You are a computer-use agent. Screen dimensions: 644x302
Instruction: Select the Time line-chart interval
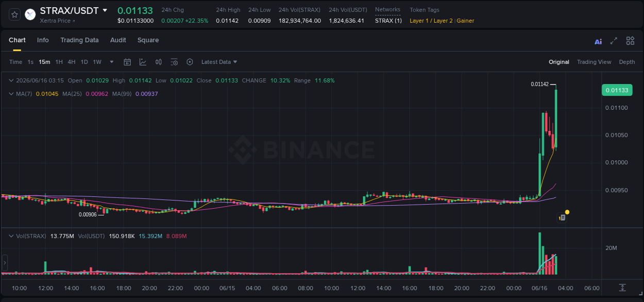[x=15, y=62]
